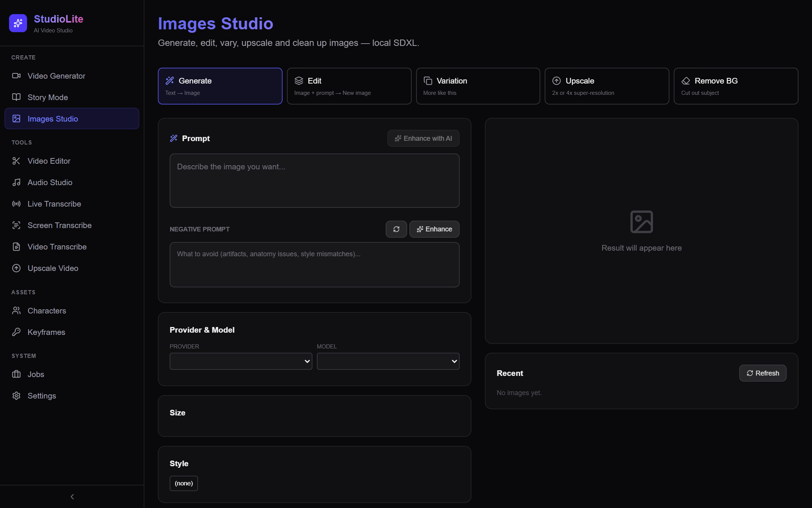Click into the main prompt text area
Viewport: 812px width, 508px height.
click(x=315, y=181)
